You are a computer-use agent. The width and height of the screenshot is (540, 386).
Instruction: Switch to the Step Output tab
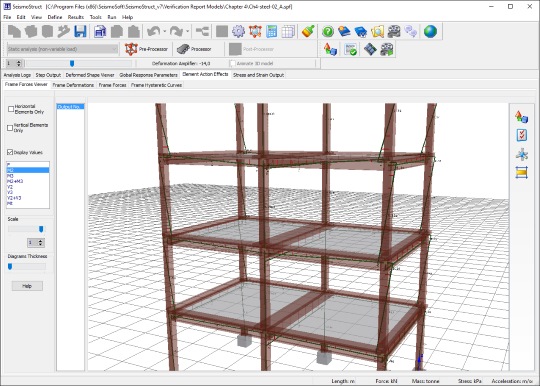coord(48,75)
